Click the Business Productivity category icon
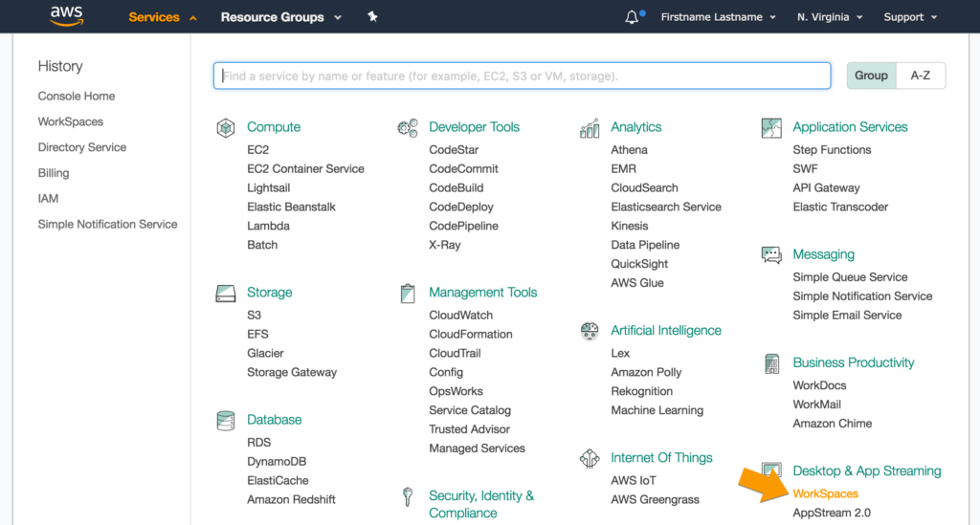Viewport: 980px width, 525px height. point(772,363)
